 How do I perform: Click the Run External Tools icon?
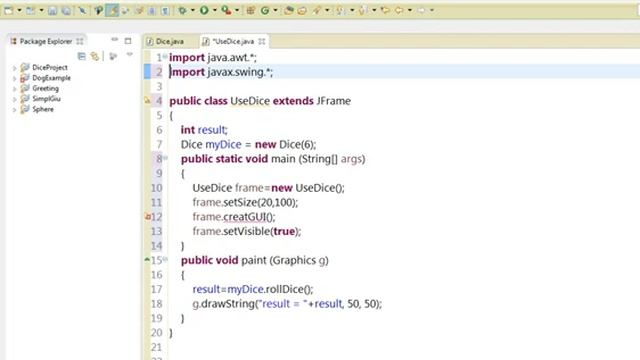226,10
